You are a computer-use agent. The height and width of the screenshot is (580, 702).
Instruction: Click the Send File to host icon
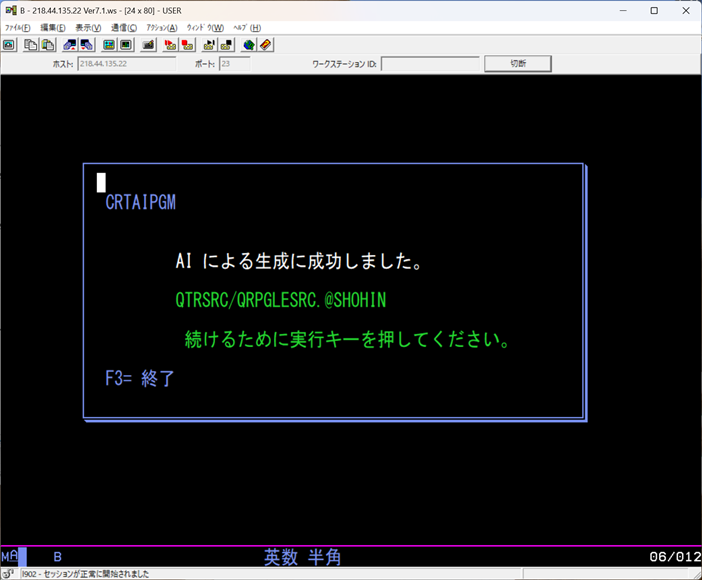70,45
